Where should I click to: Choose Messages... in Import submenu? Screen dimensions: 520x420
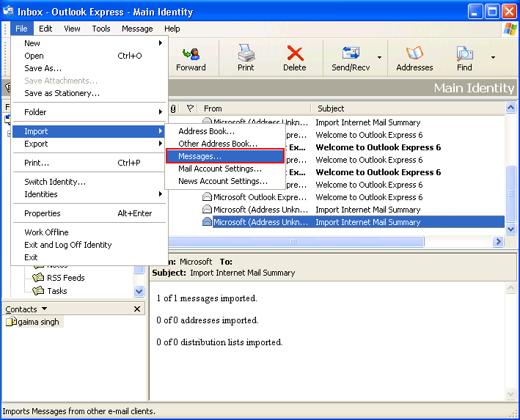(x=225, y=156)
